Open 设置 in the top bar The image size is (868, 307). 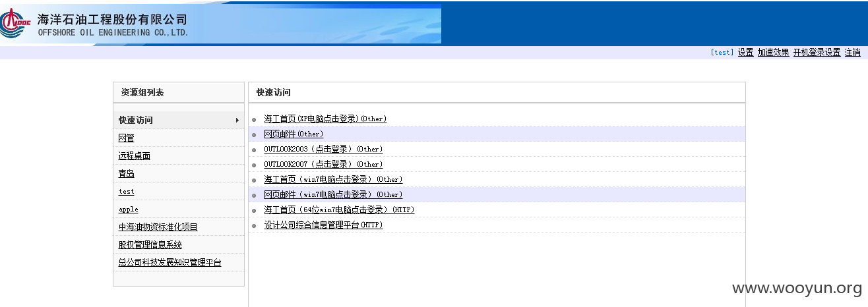[745, 53]
